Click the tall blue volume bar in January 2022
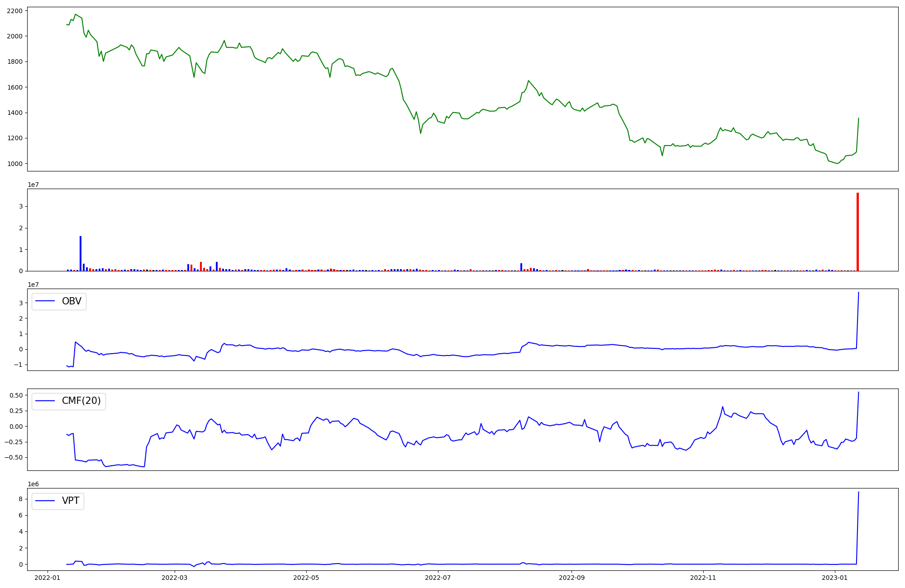 (x=81, y=253)
